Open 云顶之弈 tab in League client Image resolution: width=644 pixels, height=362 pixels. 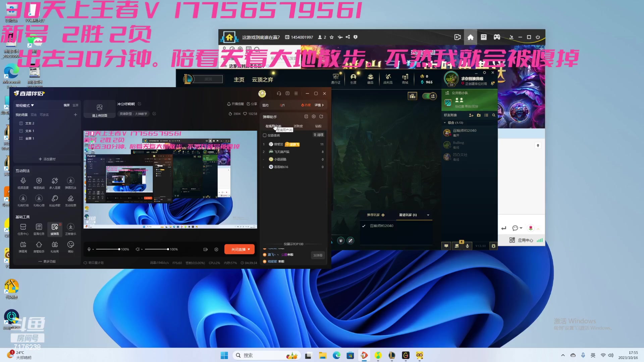[262, 80]
